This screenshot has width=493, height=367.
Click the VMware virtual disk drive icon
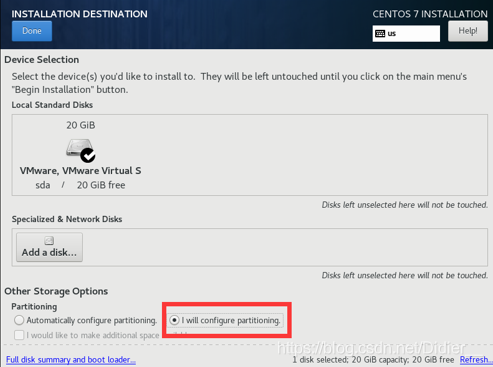pyautogui.click(x=80, y=149)
